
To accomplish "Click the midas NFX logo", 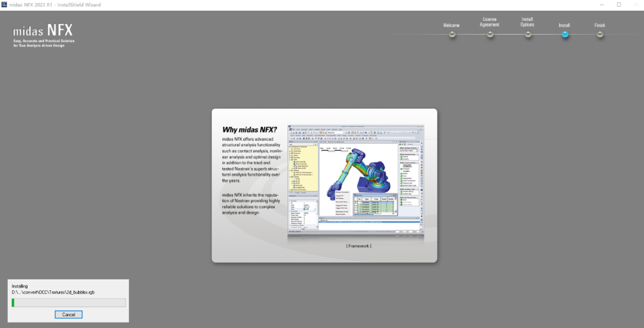I will (x=44, y=36).
